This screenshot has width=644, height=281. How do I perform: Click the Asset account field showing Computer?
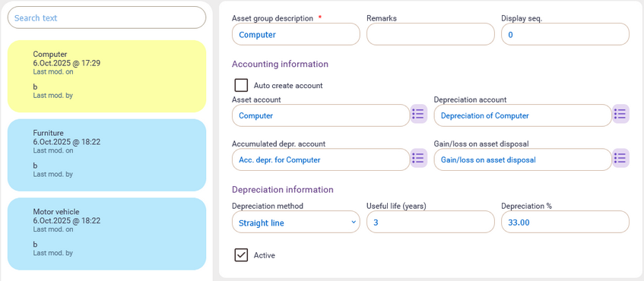tap(321, 115)
